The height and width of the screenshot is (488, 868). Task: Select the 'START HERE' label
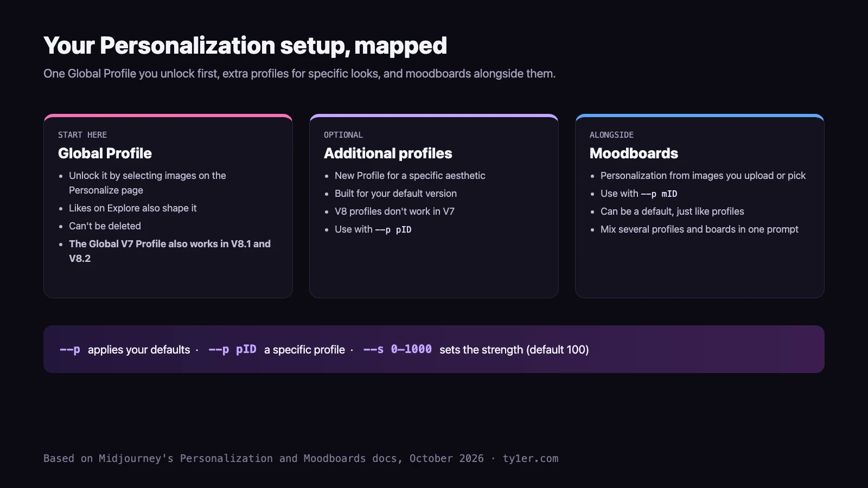click(x=82, y=135)
